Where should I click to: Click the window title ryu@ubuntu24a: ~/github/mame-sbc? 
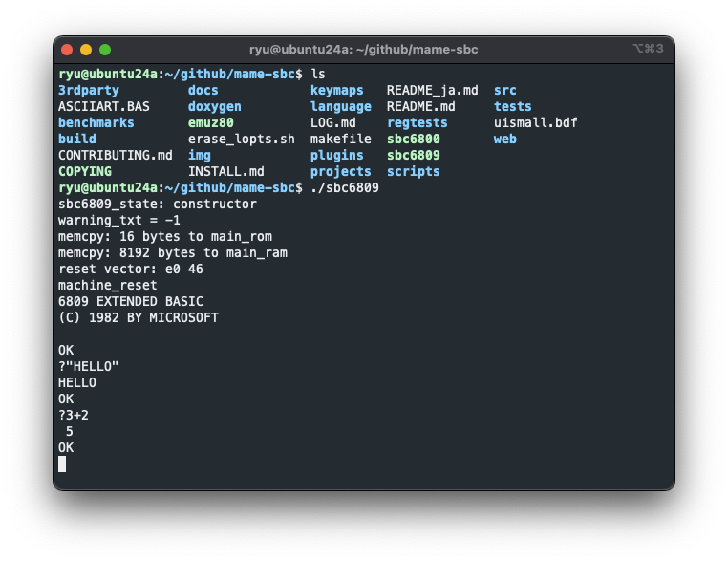(x=364, y=50)
